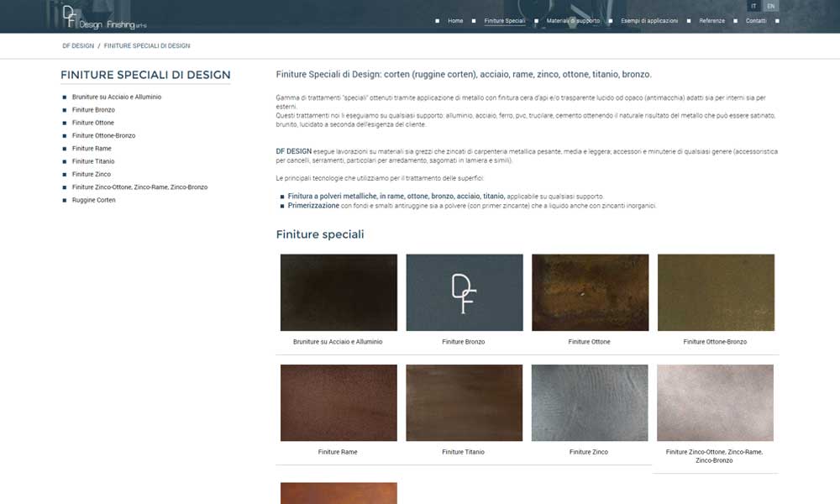Open Esempi di applicazioni in navigation
840x504 pixels.
click(x=649, y=21)
